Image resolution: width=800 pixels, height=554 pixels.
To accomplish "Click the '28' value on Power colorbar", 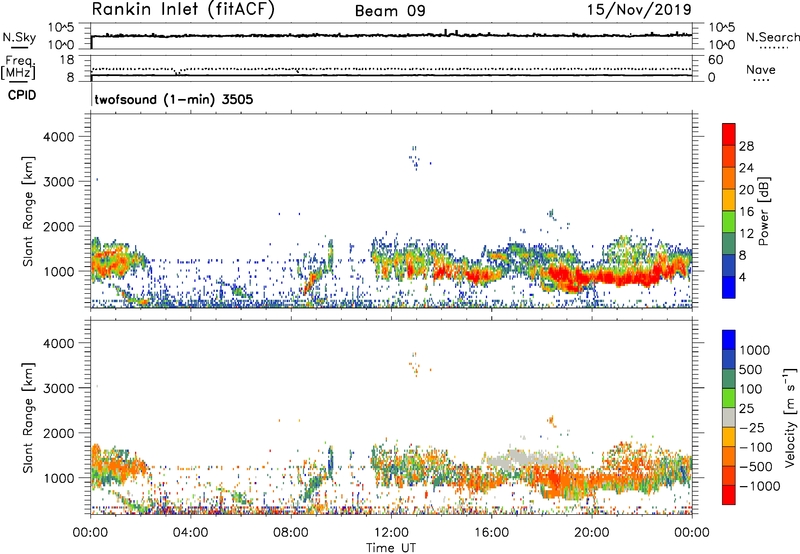I will click(746, 146).
